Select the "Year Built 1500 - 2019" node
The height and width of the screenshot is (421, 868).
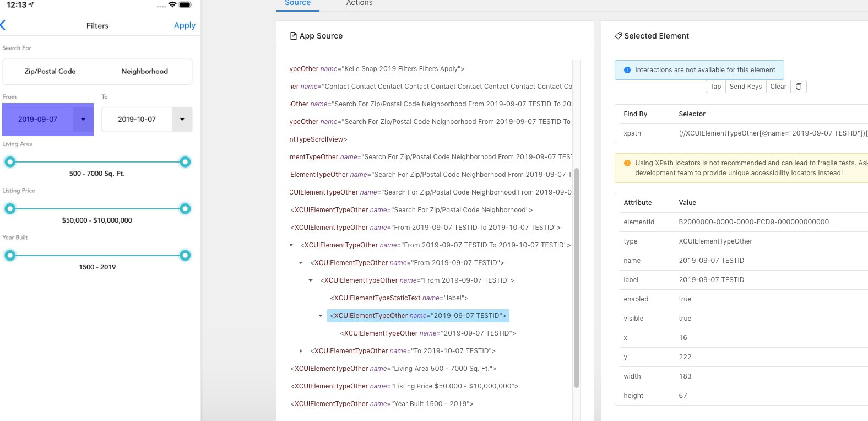(x=382, y=404)
